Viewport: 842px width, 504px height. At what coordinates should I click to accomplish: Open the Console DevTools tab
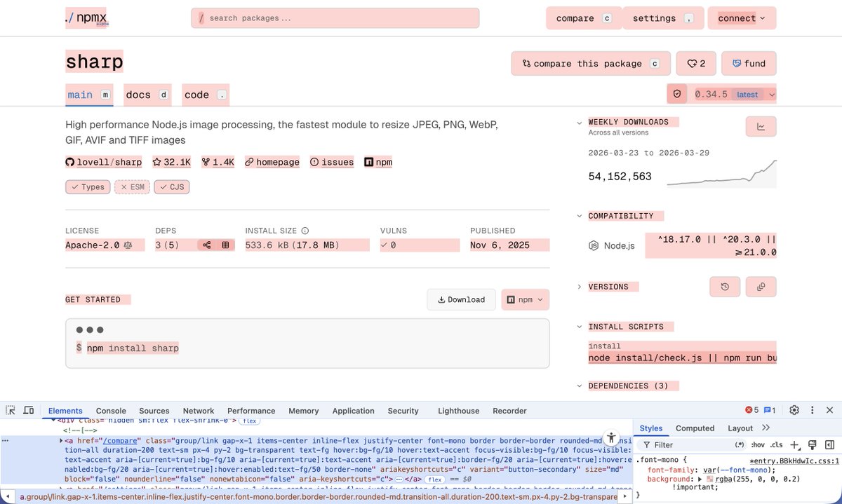(x=111, y=411)
